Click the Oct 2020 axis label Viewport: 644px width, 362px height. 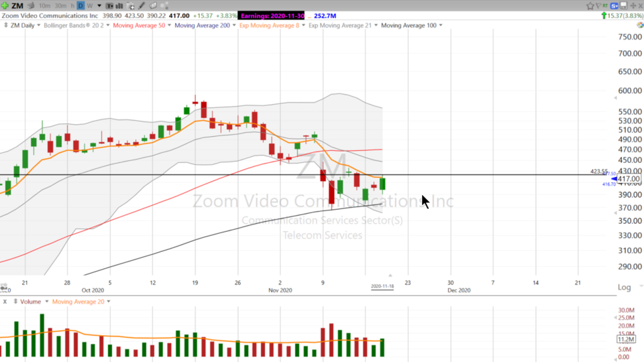point(93,290)
